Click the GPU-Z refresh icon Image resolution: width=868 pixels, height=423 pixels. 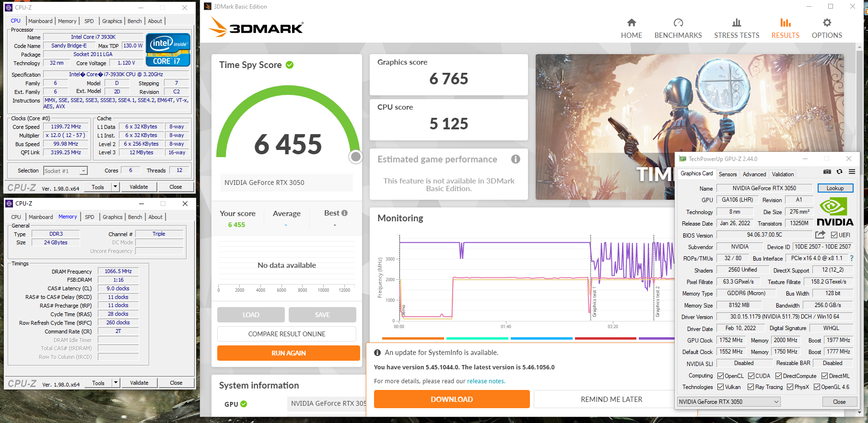tap(839, 171)
